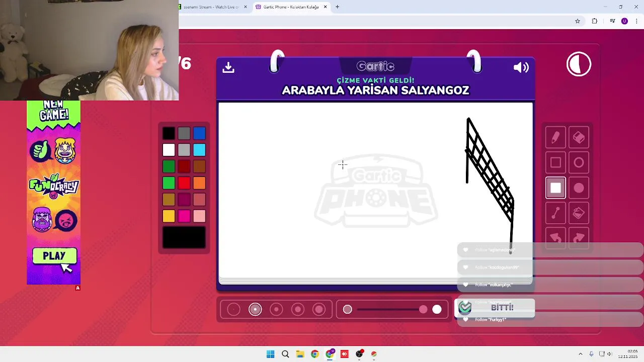The image size is (644, 362).
Task: Open a new browser tab
Action: [337, 7]
